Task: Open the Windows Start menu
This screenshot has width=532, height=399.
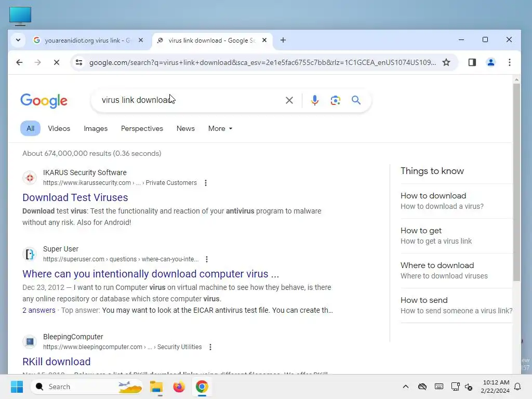Action: [17, 387]
